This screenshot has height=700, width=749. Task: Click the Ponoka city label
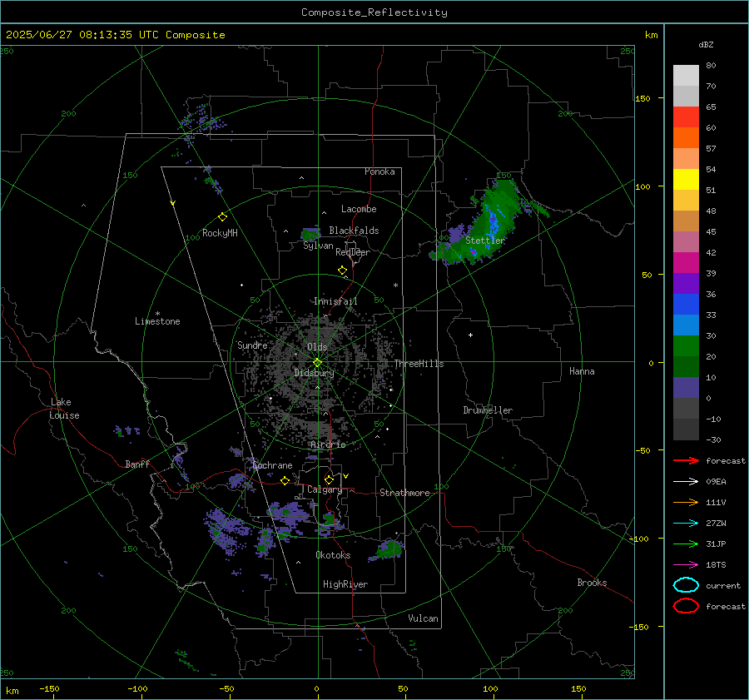379,171
